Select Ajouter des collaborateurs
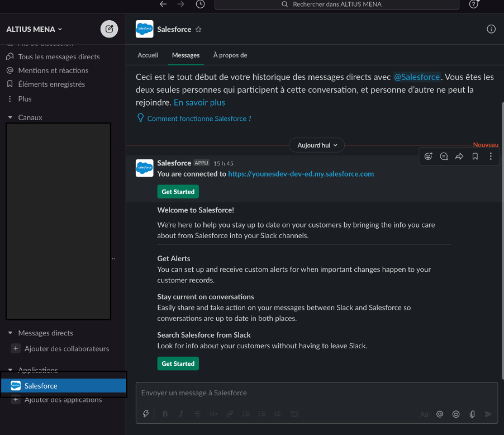This screenshot has height=435, width=504. (x=66, y=348)
